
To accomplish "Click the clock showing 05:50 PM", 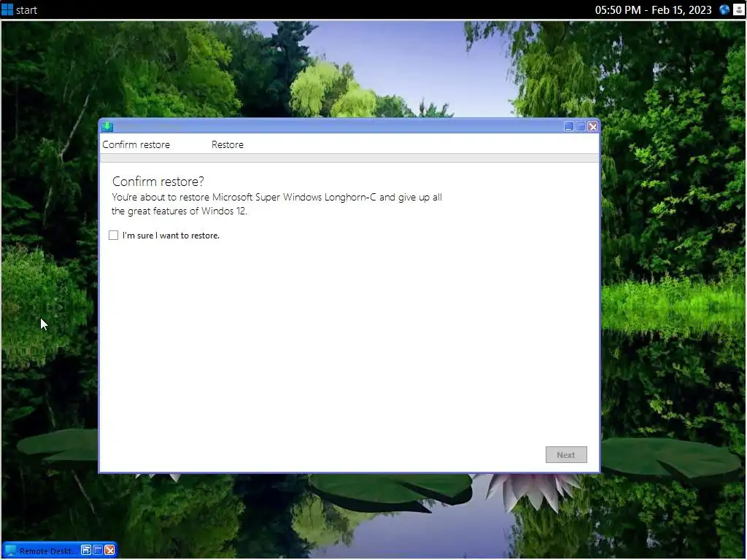I will (653, 9).
